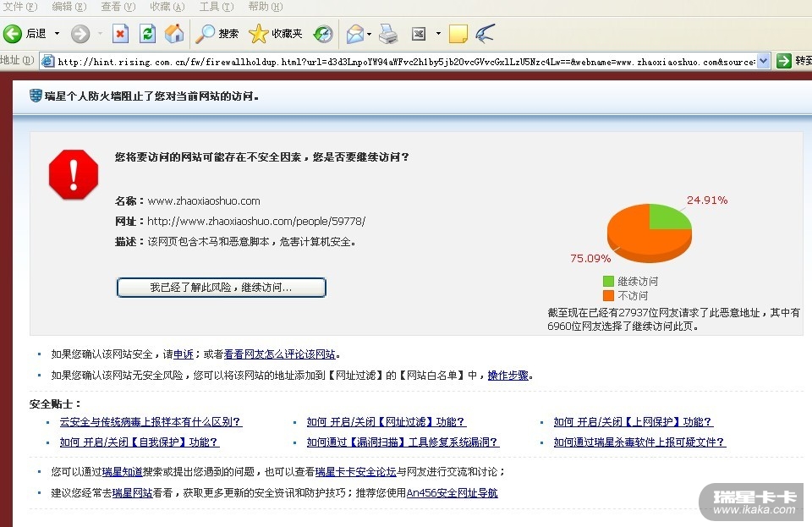812x527 pixels.
Task: Open the Favorites (收藏) menu
Action: (x=167, y=7)
